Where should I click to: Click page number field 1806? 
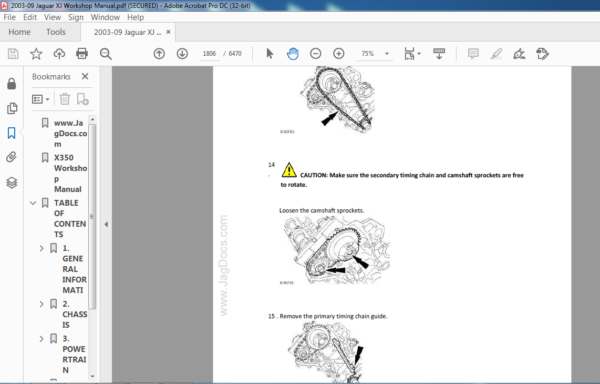pyautogui.click(x=209, y=54)
